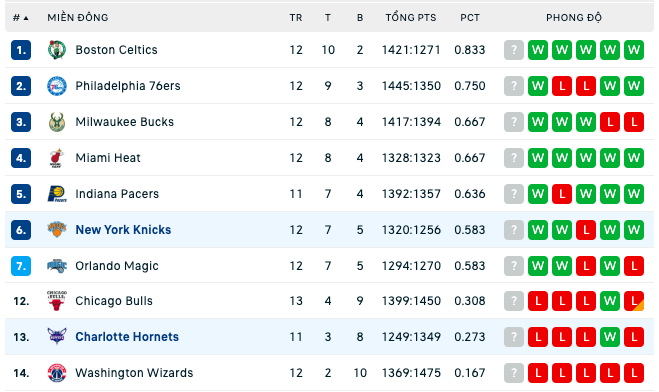659x392 pixels.
Task: Click the Knicks red L form badge
Action: click(586, 230)
